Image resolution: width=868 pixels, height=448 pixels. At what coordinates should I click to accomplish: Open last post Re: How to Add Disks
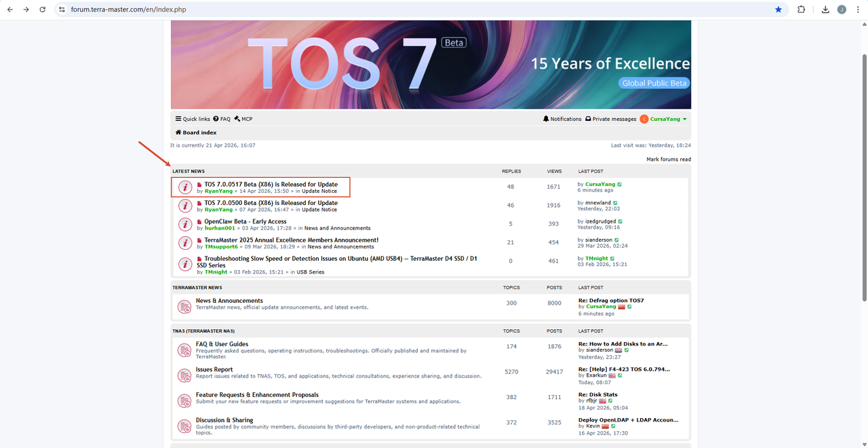coord(624,344)
